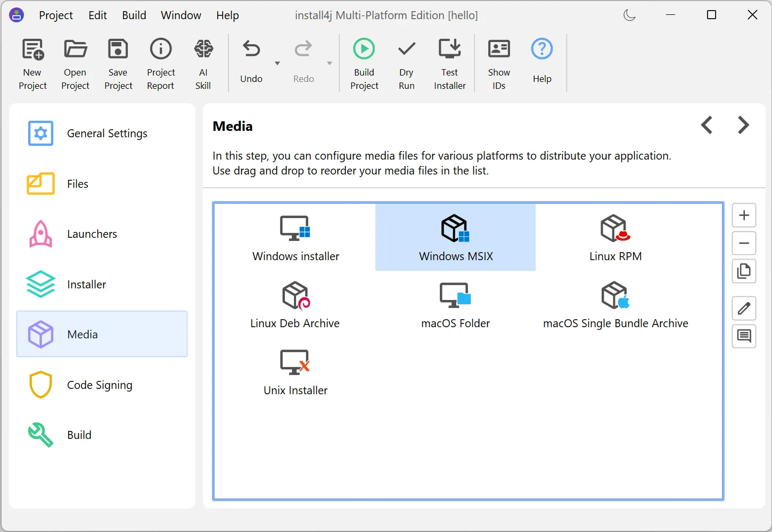Open the Build menu
This screenshot has width=772, height=532.
pyautogui.click(x=134, y=15)
